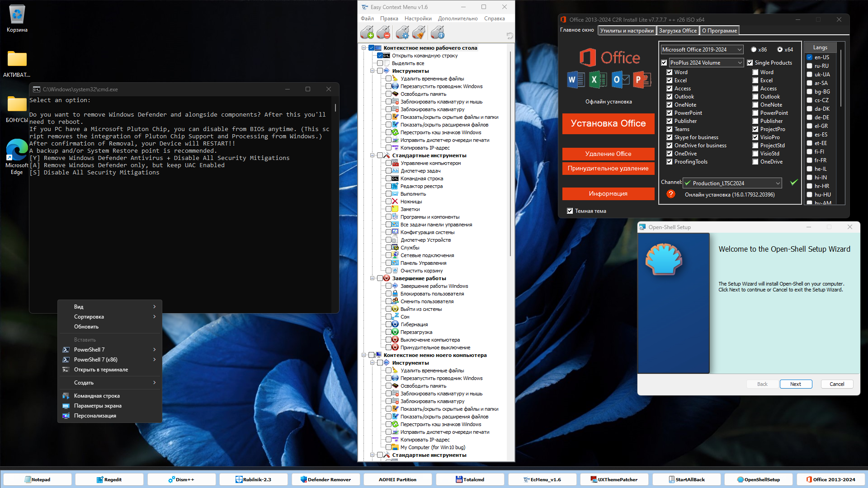
Task: Select the x86 architecture radio button
Action: tap(754, 50)
